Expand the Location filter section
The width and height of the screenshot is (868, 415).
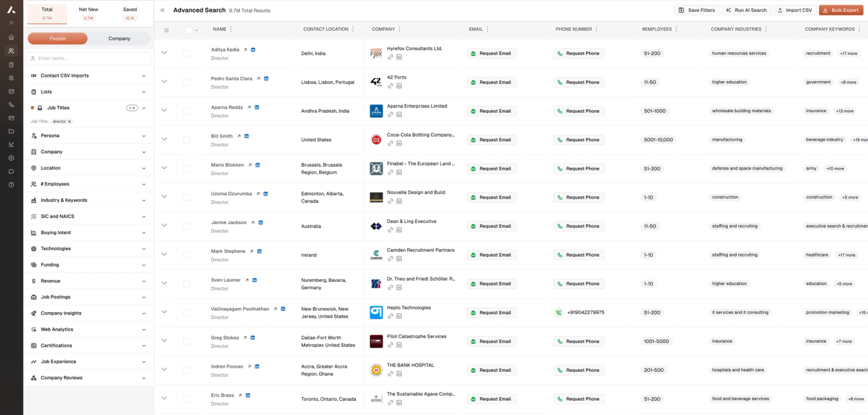click(x=88, y=168)
